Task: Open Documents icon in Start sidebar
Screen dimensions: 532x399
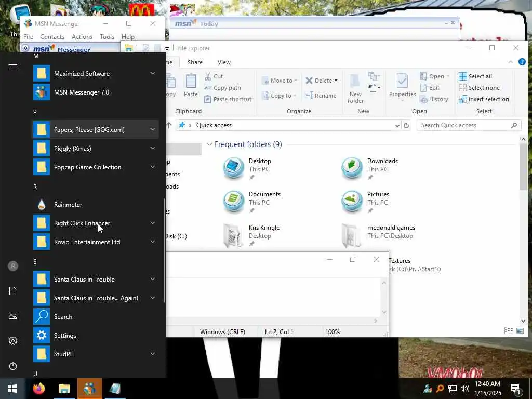Action: coord(13,291)
